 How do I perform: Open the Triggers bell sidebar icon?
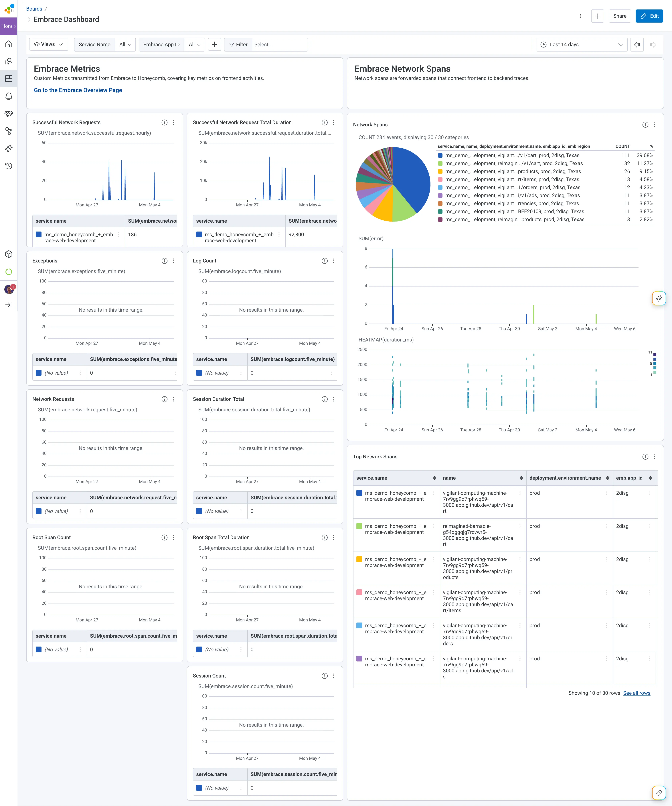coord(8,96)
